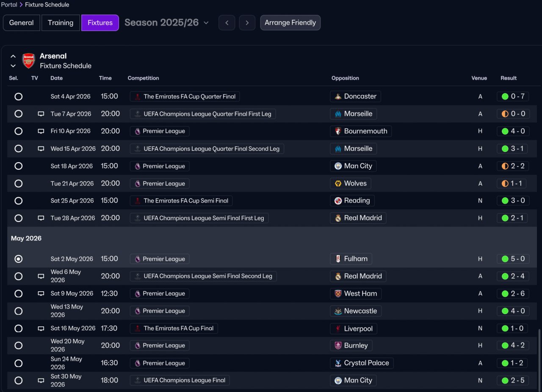The width and height of the screenshot is (542, 392).
Task: Click the Arrange Friendly button
Action: point(290,23)
